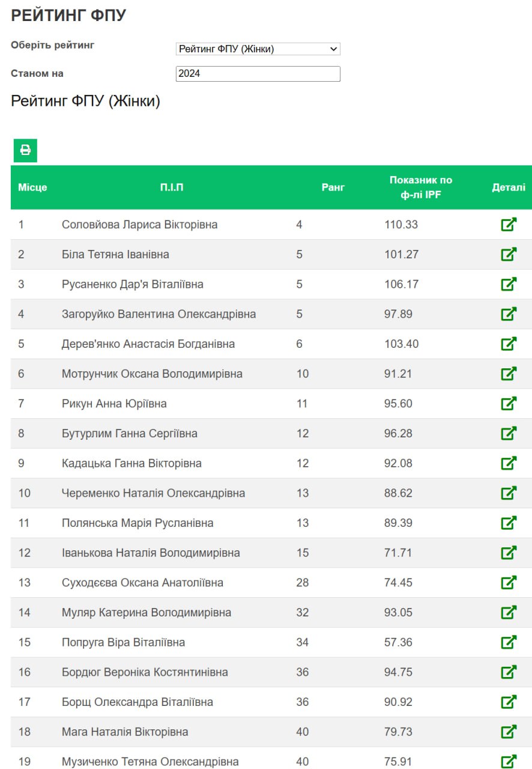The image size is (532, 769).
Task: Open details for Біла Тетяна Іванівна
Action: [x=509, y=254]
